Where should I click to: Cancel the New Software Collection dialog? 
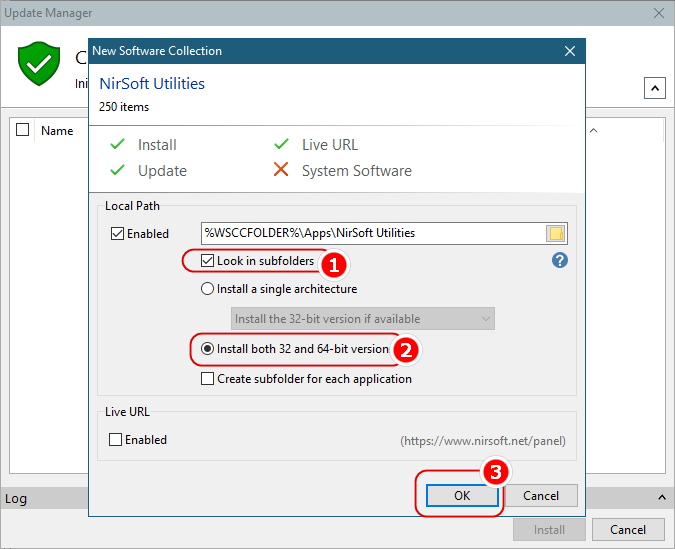(541, 496)
